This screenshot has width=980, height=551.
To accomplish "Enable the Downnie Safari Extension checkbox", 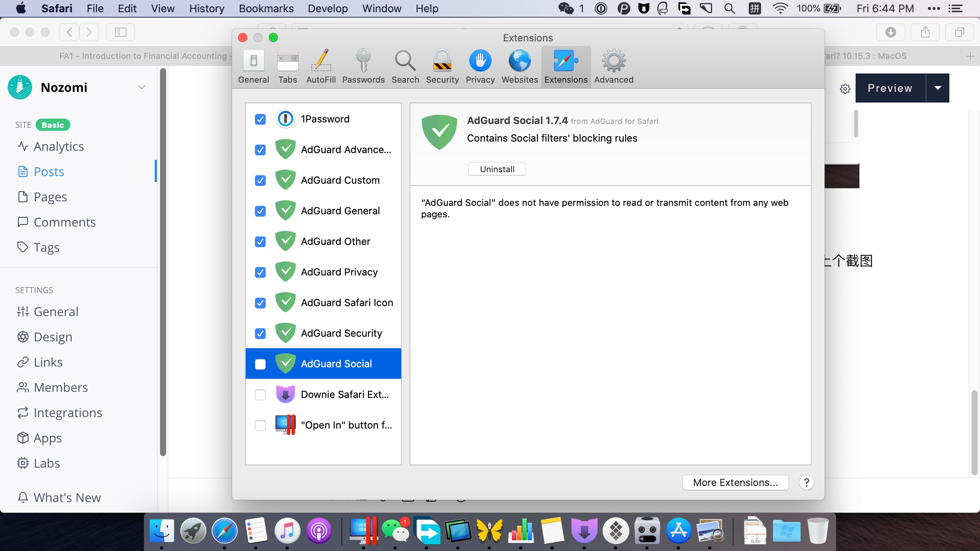I will coord(260,395).
